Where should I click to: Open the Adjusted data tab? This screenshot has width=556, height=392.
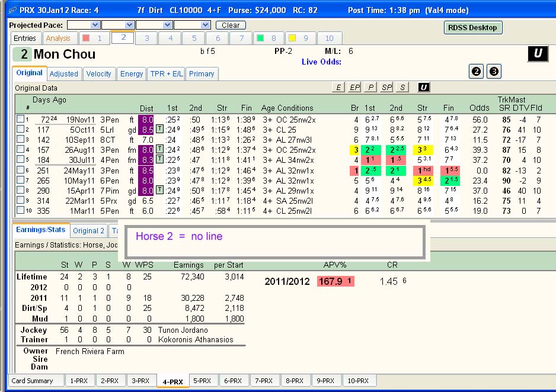click(x=64, y=73)
